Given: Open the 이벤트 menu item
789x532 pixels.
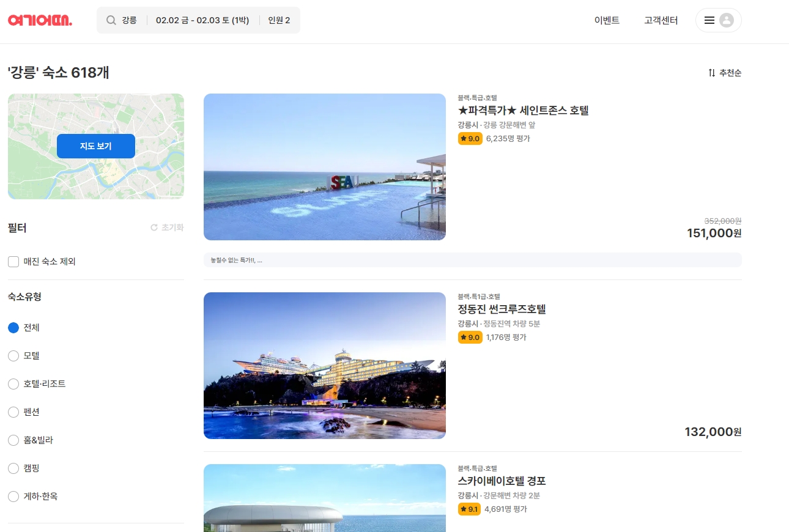Looking at the screenshot, I should [607, 20].
